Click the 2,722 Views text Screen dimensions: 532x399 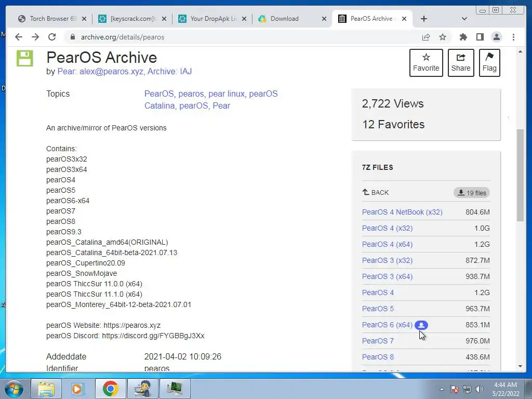pos(393,103)
